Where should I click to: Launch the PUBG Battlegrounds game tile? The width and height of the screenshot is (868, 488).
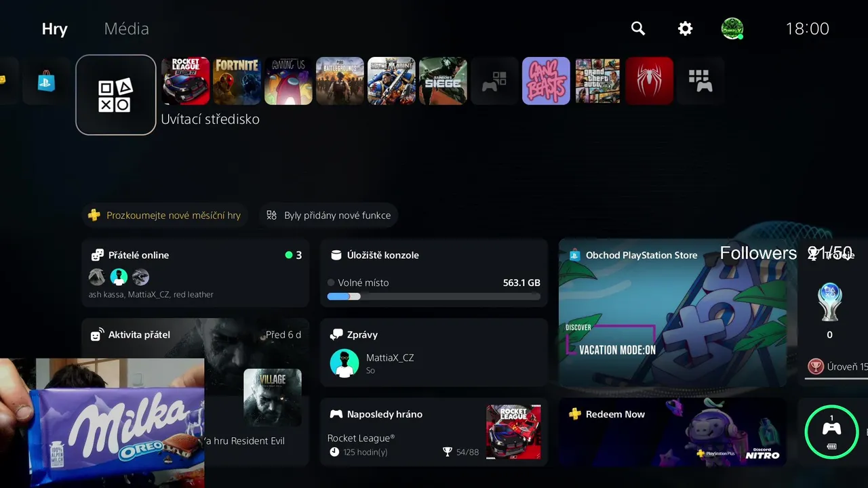[x=340, y=81]
